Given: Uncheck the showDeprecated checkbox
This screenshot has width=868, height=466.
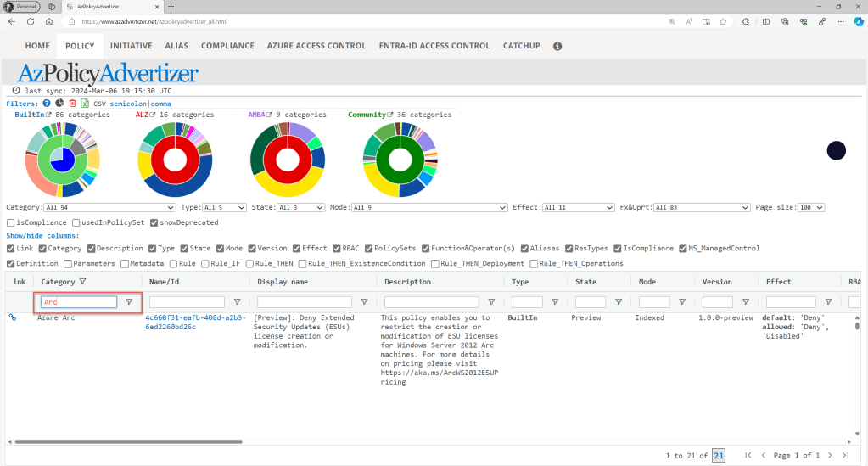Looking at the screenshot, I should click(154, 222).
